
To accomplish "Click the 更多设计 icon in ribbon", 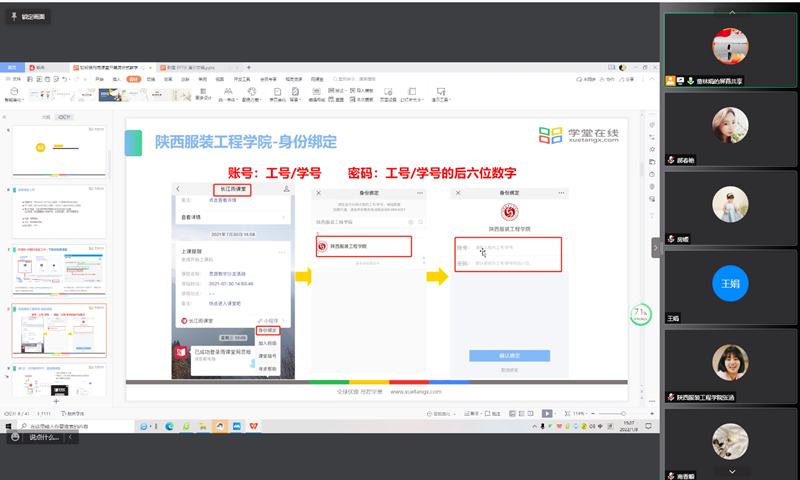I will coord(204,94).
